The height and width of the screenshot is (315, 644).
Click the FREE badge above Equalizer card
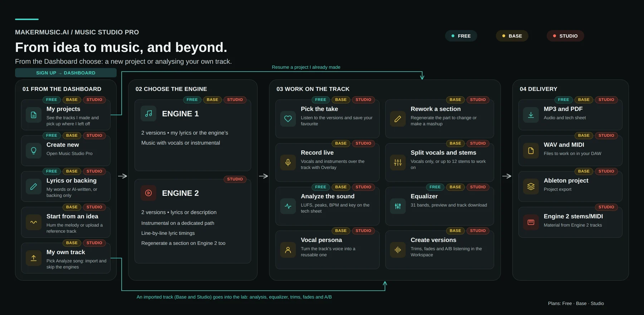(435, 187)
